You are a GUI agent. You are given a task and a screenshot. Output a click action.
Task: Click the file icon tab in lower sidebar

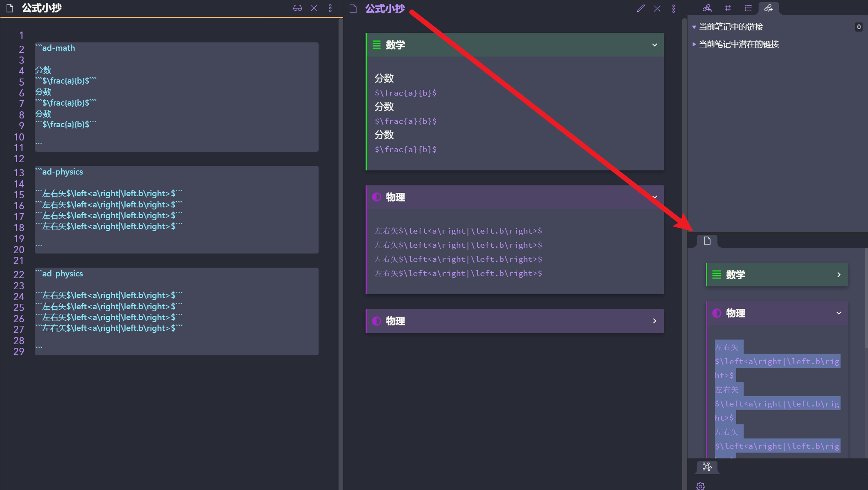click(707, 241)
